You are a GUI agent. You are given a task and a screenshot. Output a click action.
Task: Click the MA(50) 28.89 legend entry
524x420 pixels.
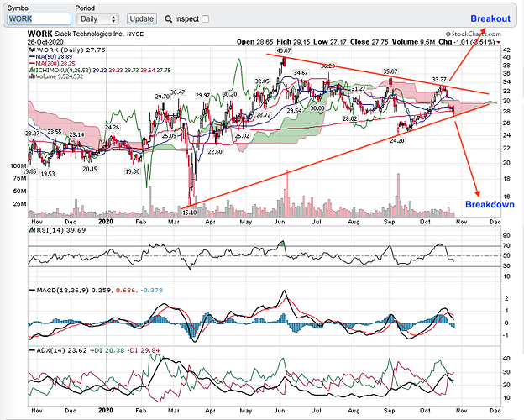50,57
